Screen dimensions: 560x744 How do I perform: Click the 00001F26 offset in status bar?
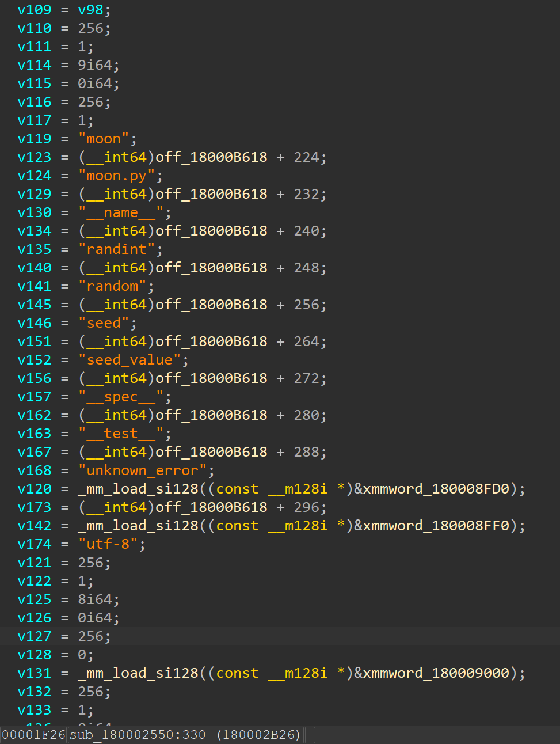coord(33,735)
